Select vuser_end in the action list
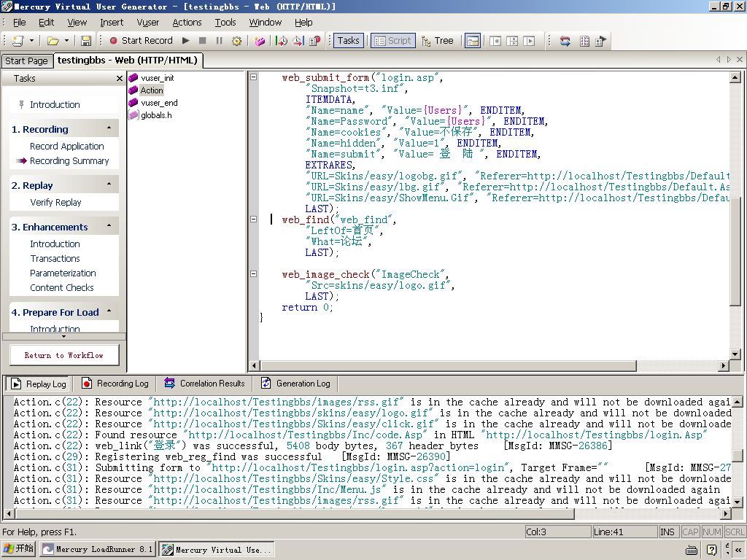The width and height of the screenshot is (747, 560). 159,103
